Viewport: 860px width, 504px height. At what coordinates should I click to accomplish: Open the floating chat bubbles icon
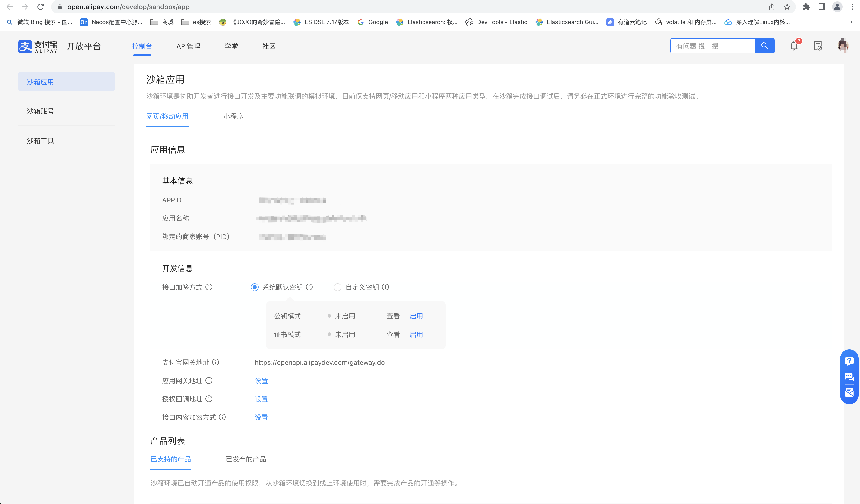tap(849, 377)
